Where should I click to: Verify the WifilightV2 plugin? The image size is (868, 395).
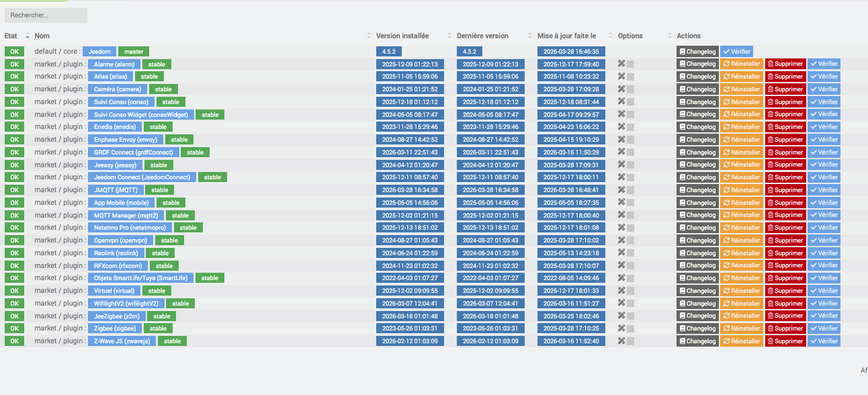tap(824, 303)
